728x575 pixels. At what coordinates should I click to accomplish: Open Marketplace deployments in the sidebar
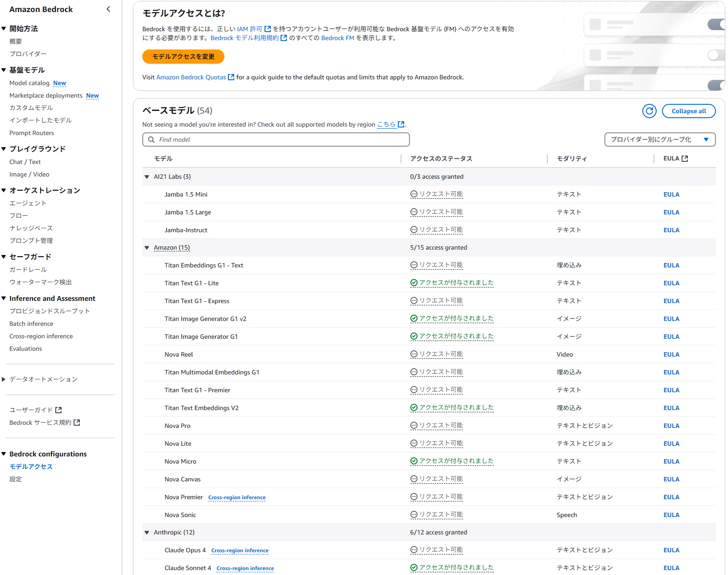point(46,95)
